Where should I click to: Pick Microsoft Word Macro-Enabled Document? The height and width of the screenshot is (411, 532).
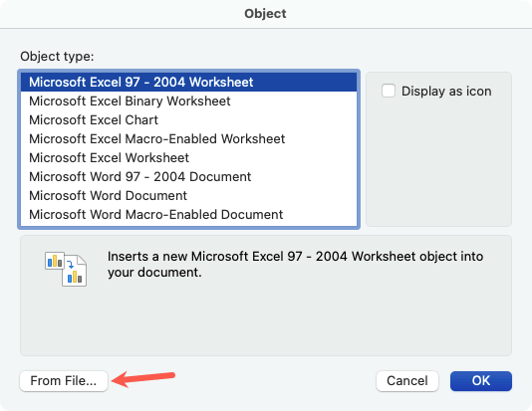pyautogui.click(x=188, y=215)
